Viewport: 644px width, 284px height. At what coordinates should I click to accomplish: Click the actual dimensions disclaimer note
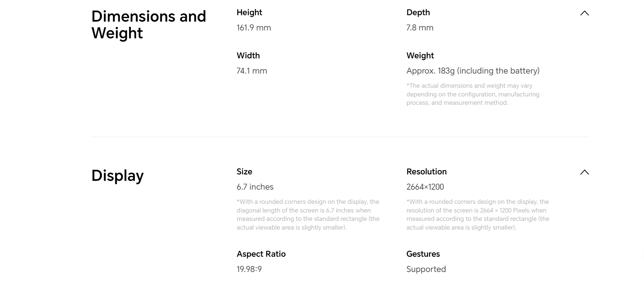tap(473, 94)
